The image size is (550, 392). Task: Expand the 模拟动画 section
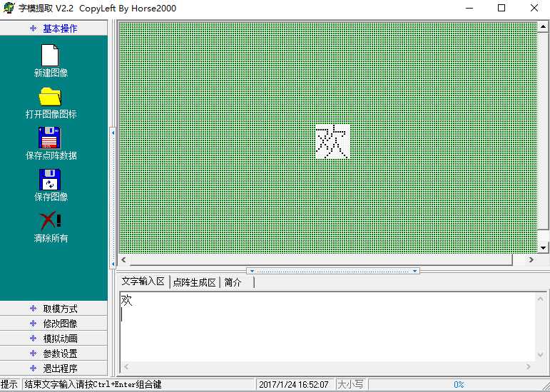coord(54,339)
